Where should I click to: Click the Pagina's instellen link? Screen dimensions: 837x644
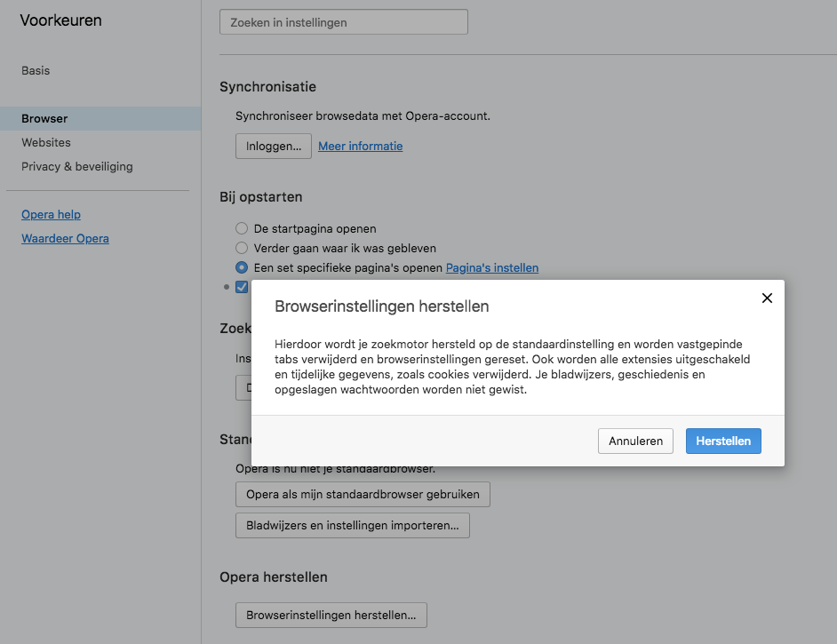491,267
